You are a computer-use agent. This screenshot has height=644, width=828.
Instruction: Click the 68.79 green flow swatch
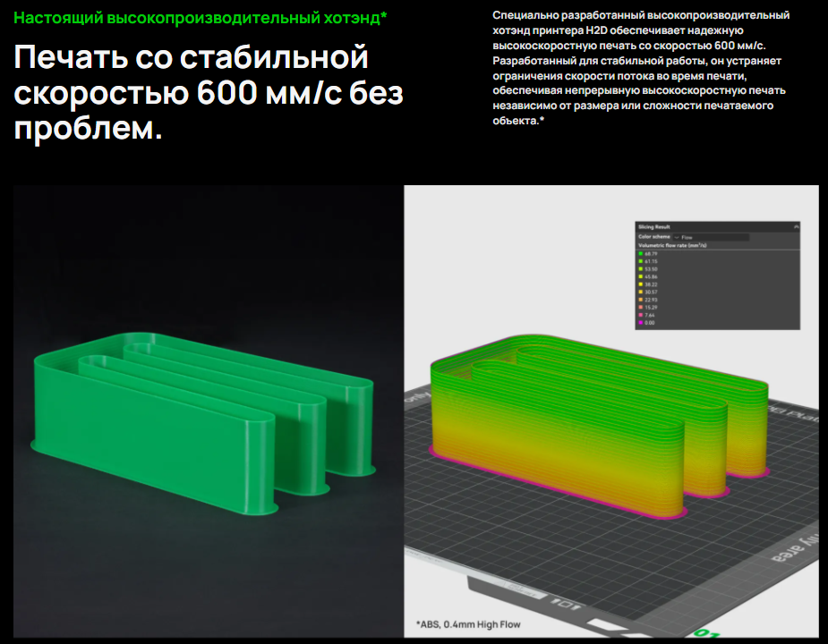pyautogui.click(x=641, y=254)
